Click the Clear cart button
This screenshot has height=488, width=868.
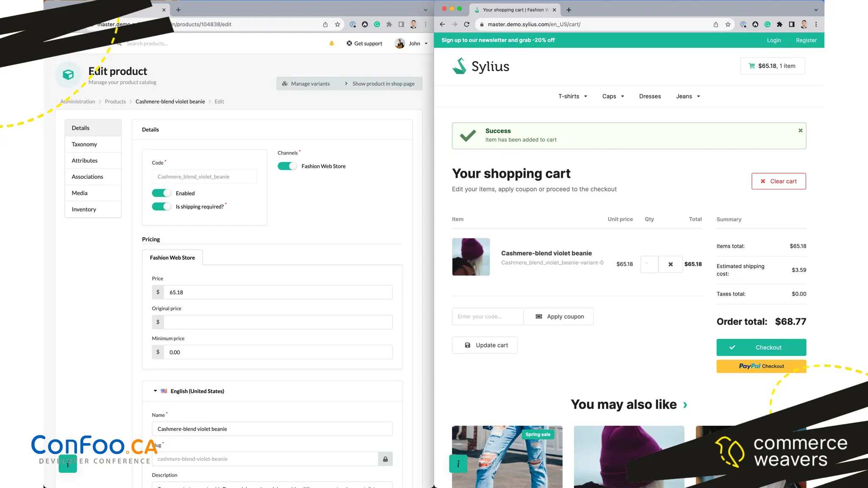[x=778, y=181]
